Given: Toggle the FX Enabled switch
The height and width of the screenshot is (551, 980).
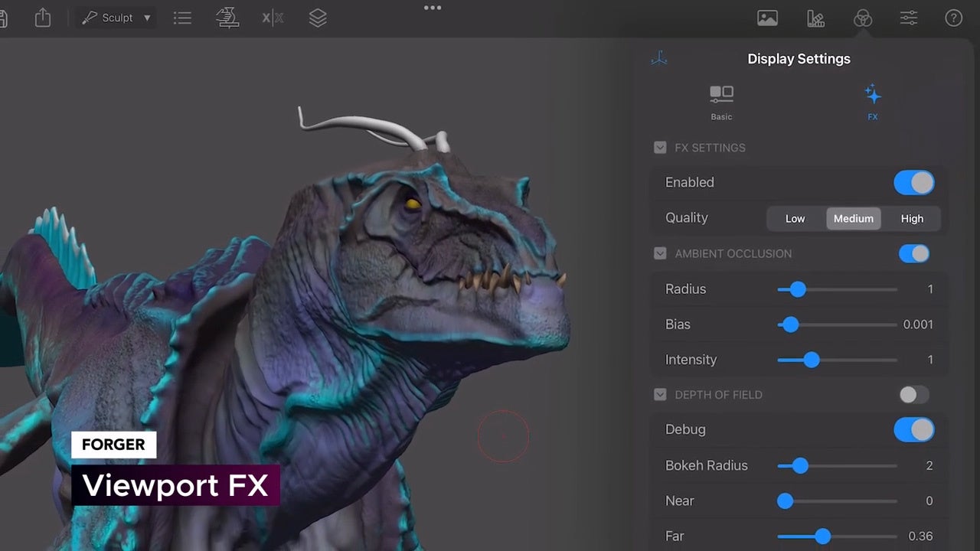Looking at the screenshot, I should click(x=914, y=183).
